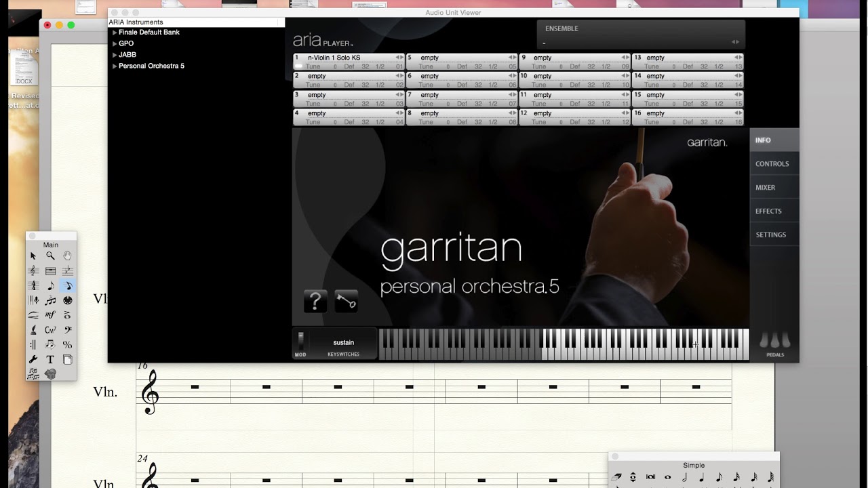Switch to the INFO tab
The height and width of the screenshot is (488, 868).
coord(774,140)
